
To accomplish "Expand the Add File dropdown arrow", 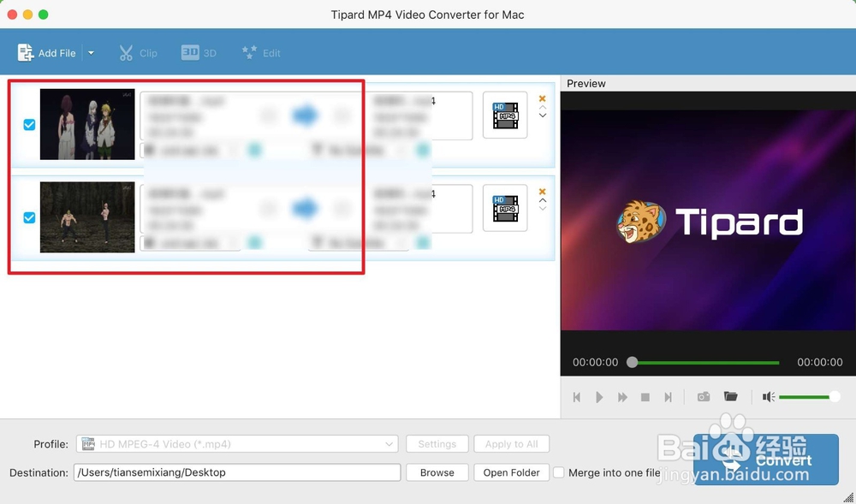I will click(91, 52).
